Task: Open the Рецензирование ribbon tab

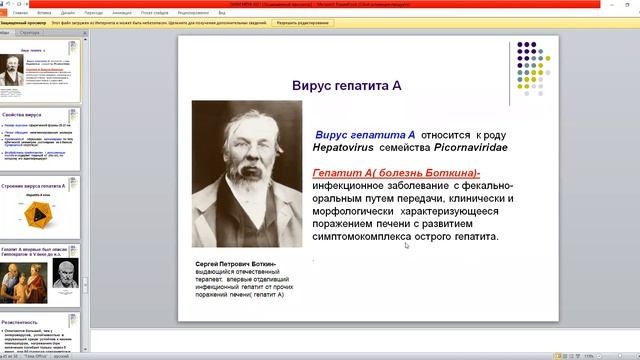Action: click(193, 13)
